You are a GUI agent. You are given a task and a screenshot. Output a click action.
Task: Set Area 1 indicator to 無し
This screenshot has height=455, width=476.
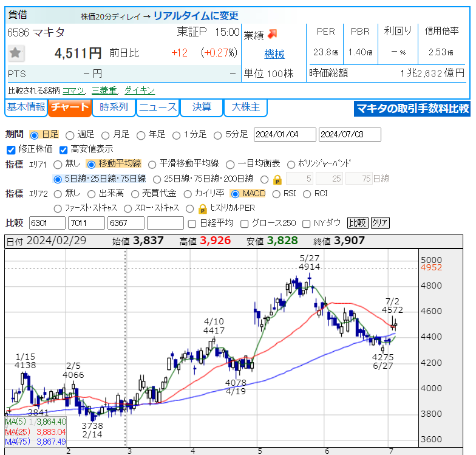[x=58, y=165]
